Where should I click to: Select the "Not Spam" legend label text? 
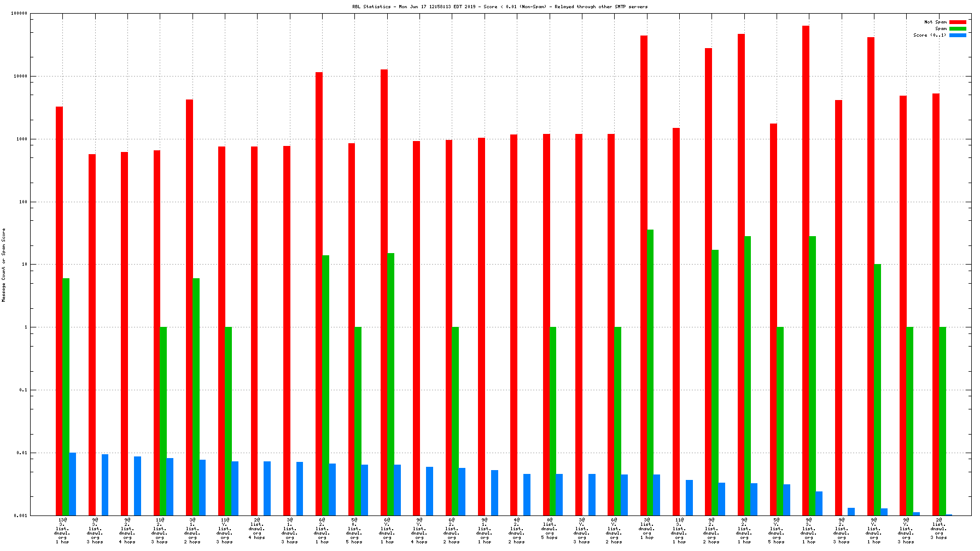[935, 22]
